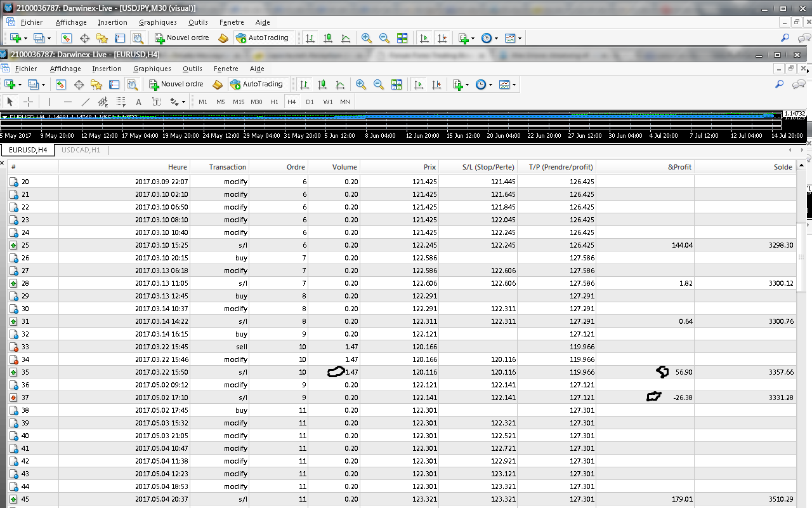This screenshot has width=812, height=508.
Task: Click Zoom Out in the EURUSD window toolbar
Action: coord(379,84)
